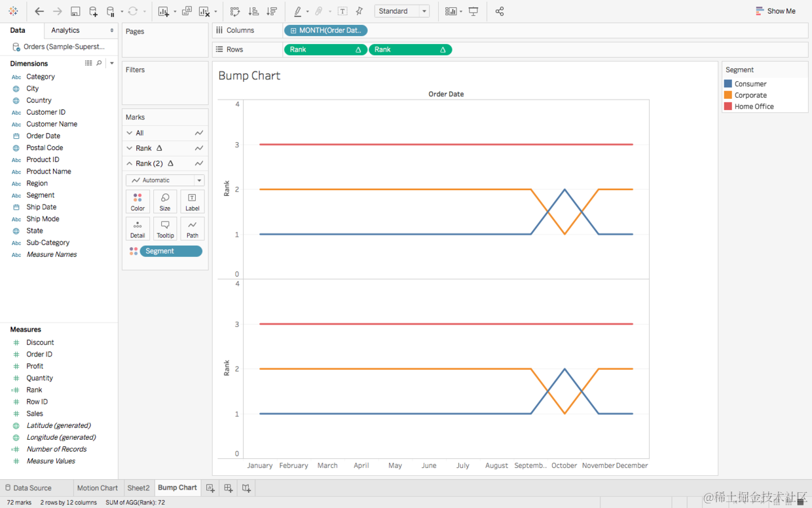Switch to the Analytics tab
Viewport: 812px width, 508px height.
click(x=65, y=30)
